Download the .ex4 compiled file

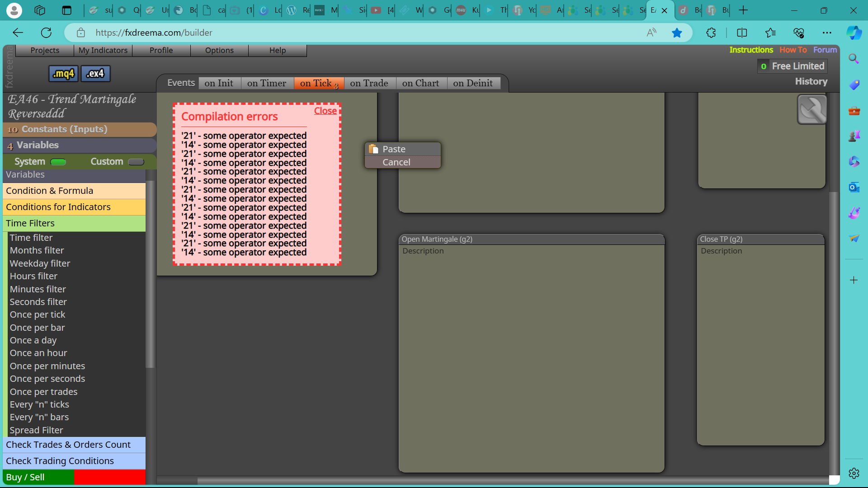pyautogui.click(x=95, y=74)
